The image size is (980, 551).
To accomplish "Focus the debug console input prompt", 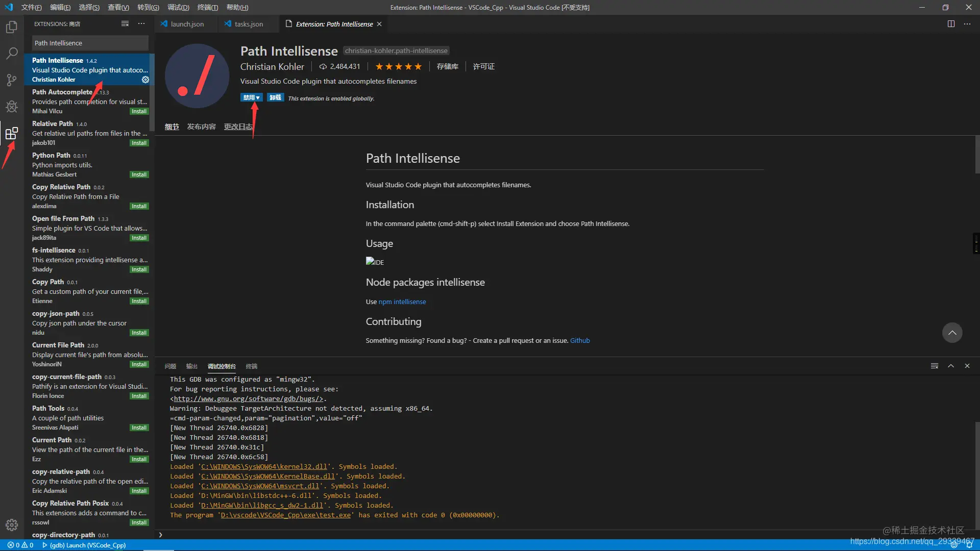I will [567, 535].
